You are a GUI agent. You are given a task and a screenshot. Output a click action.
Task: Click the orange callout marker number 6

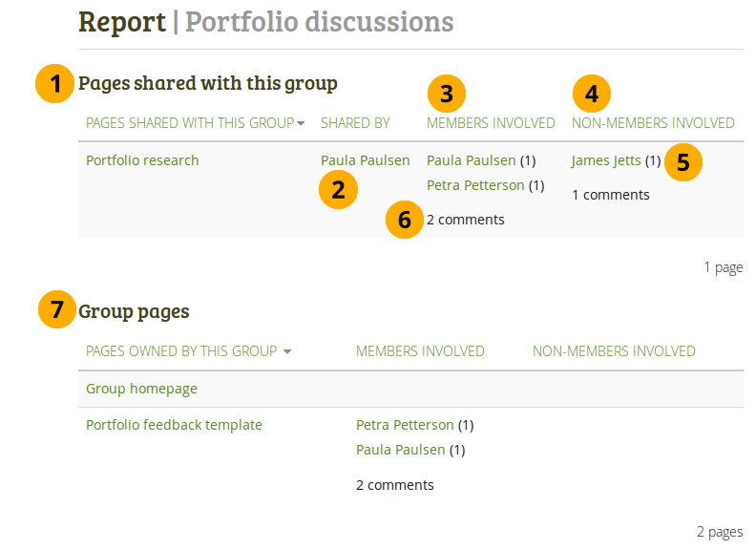tap(405, 220)
